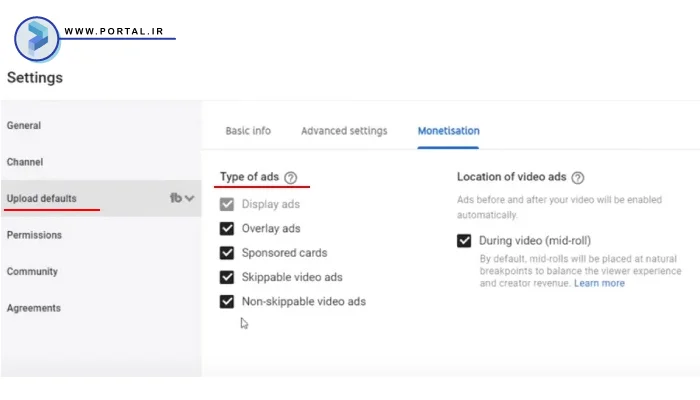Follow the Learn more link
The width and height of the screenshot is (700, 400).
pyautogui.click(x=599, y=283)
